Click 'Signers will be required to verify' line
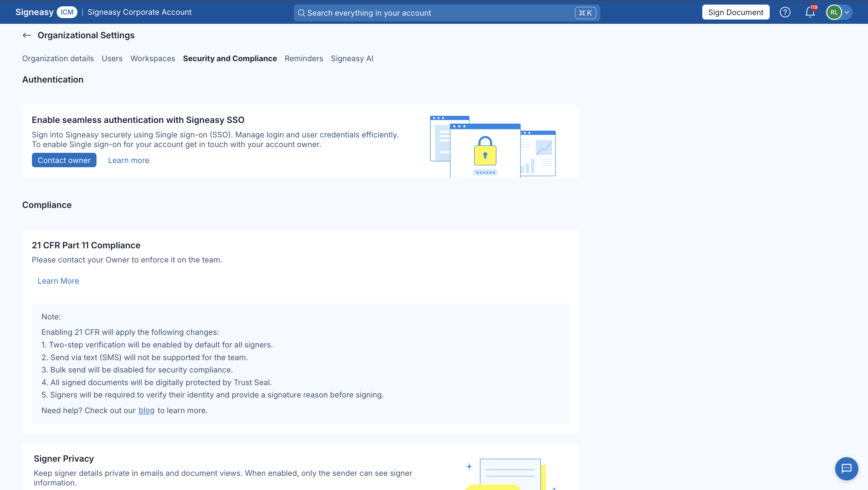This screenshot has width=868, height=490. [212, 395]
